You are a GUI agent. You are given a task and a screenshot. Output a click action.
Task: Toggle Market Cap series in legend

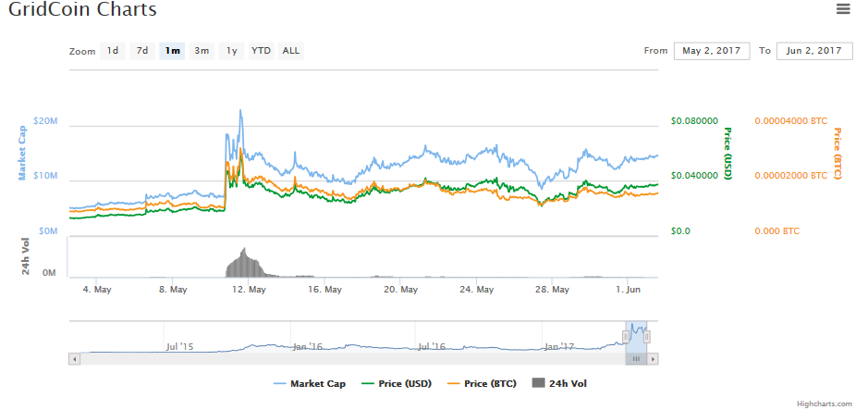point(310,383)
